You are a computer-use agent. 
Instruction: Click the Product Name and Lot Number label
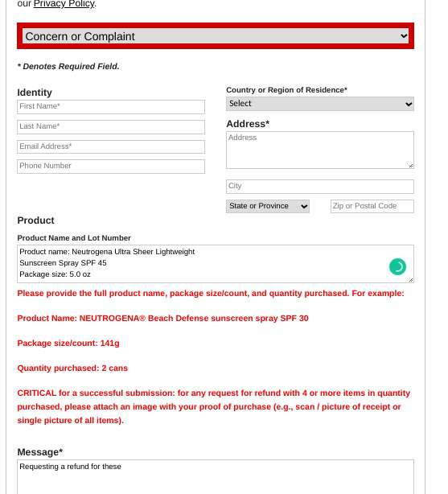click(74, 238)
